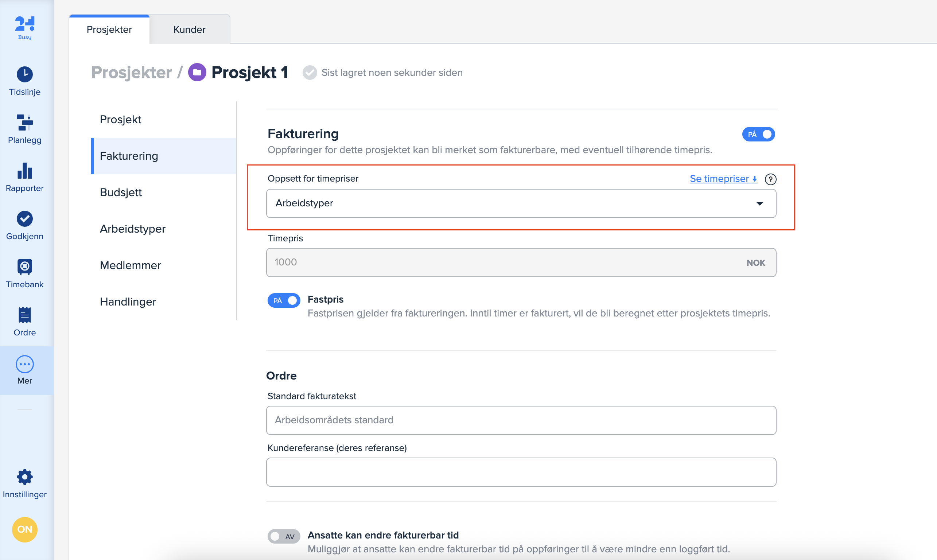Open Innstillinger gear icon
The image size is (937, 560).
coord(24,477)
